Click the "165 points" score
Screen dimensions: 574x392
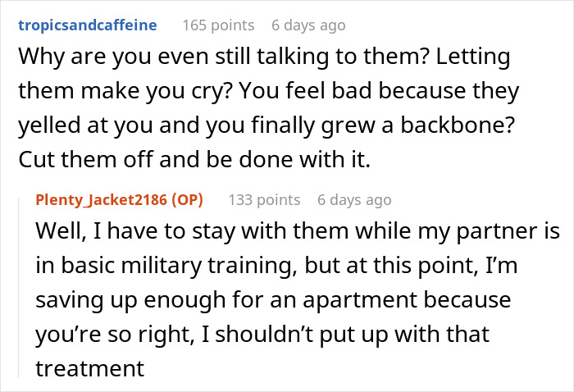217,25
